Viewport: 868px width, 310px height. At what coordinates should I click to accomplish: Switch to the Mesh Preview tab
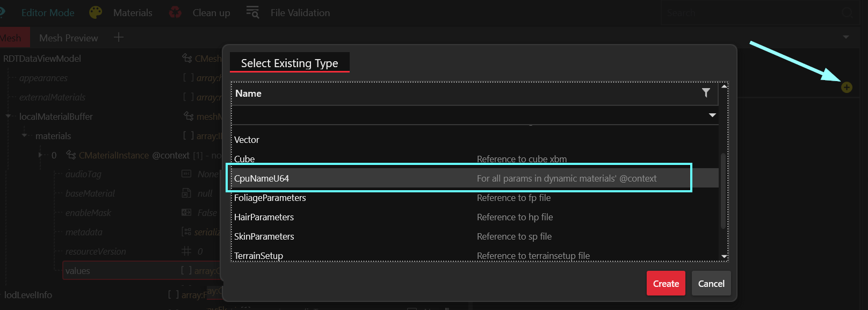pos(68,38)
